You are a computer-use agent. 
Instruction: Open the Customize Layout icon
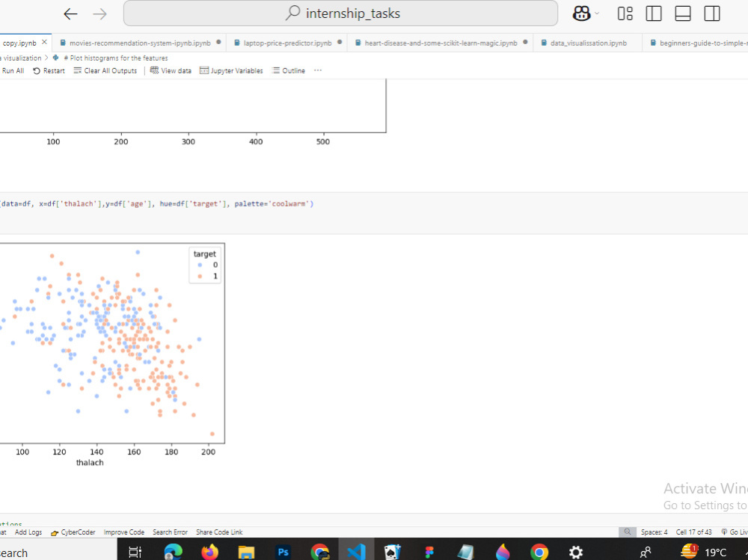pyautogui.click(x=625, y=13)
